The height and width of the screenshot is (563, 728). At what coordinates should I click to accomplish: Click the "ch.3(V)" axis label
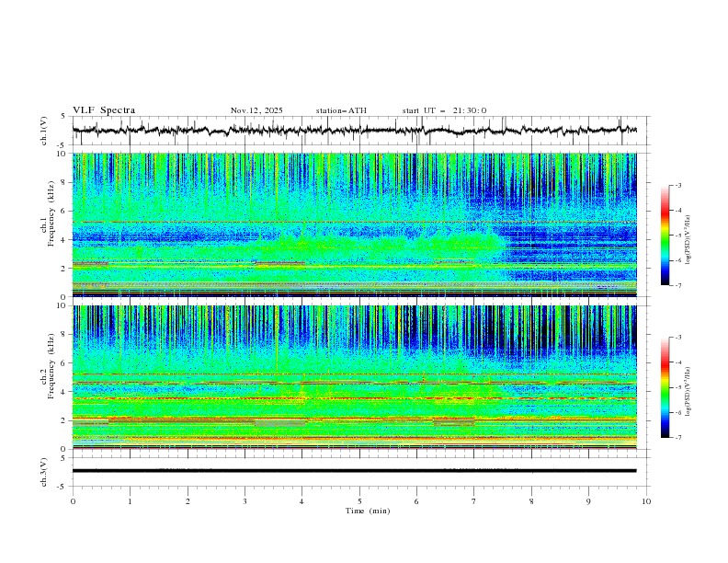[44, 472]
